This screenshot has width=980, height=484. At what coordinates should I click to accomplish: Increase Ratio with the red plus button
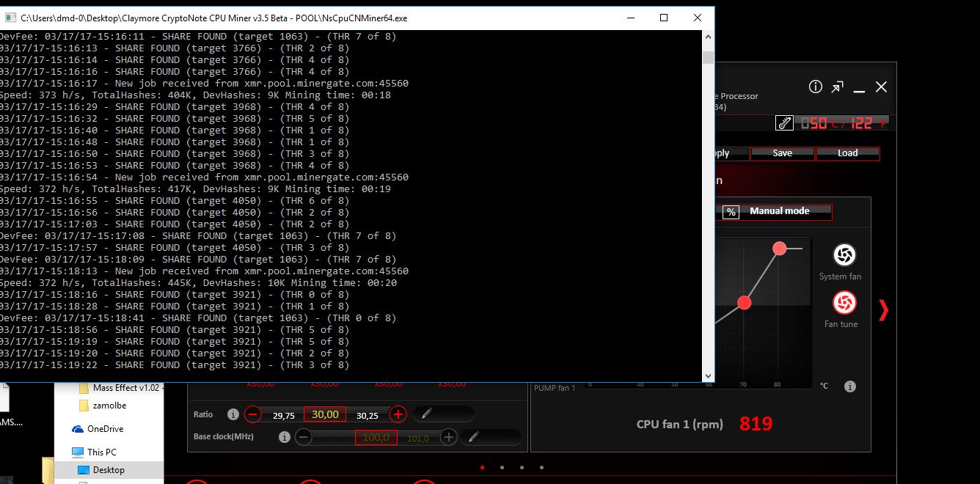coord(398,414)
